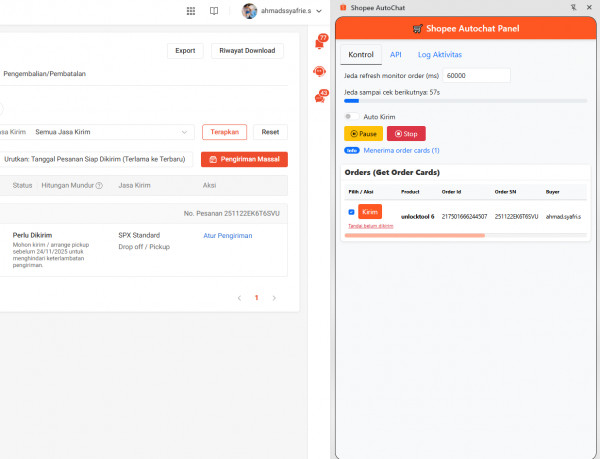Click the orange Kirim button
The height and width of the screenshot is (459, 600).
370,212
